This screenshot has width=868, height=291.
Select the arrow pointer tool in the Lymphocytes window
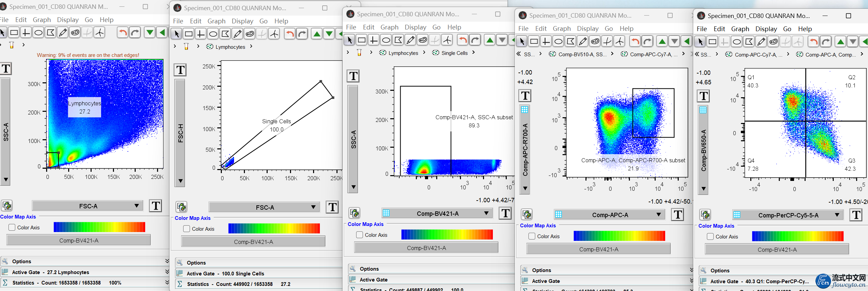tap(176, 34)
